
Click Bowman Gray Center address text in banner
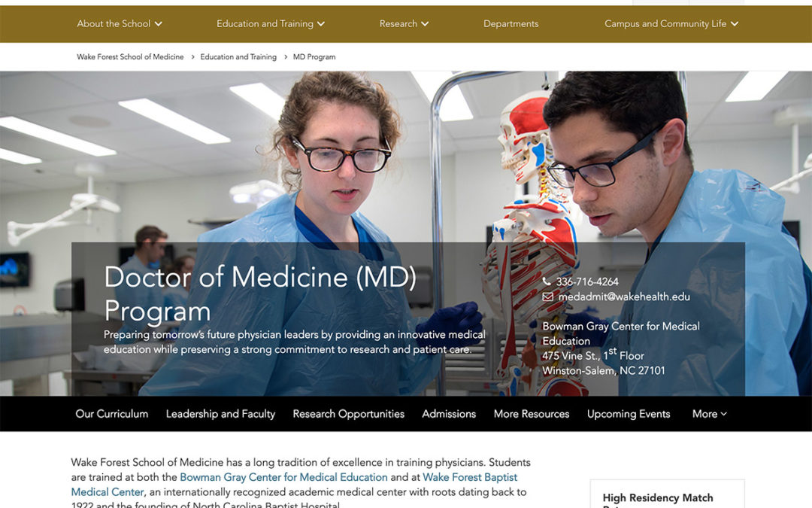pyautogui.click(x=621, y=333)
